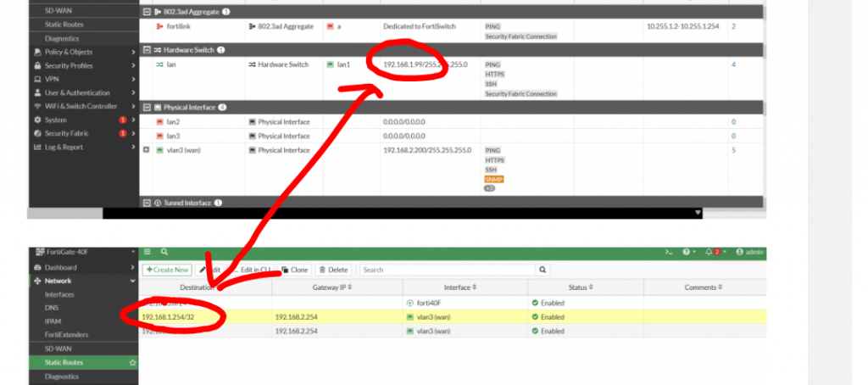868x385 pixels.
Task: Collapse the Physical Interface group
Action: click(147, 108)
